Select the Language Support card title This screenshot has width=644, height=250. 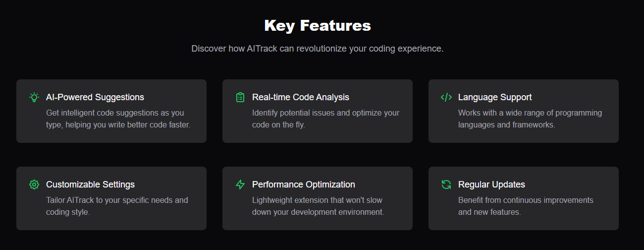pos(495,97)
